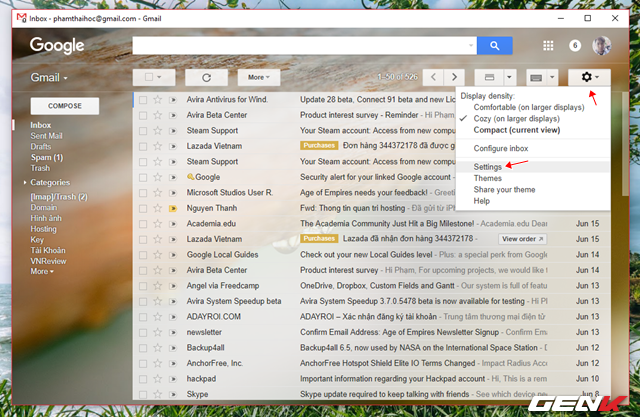Star the Academia.edu email

click(158, 224)
